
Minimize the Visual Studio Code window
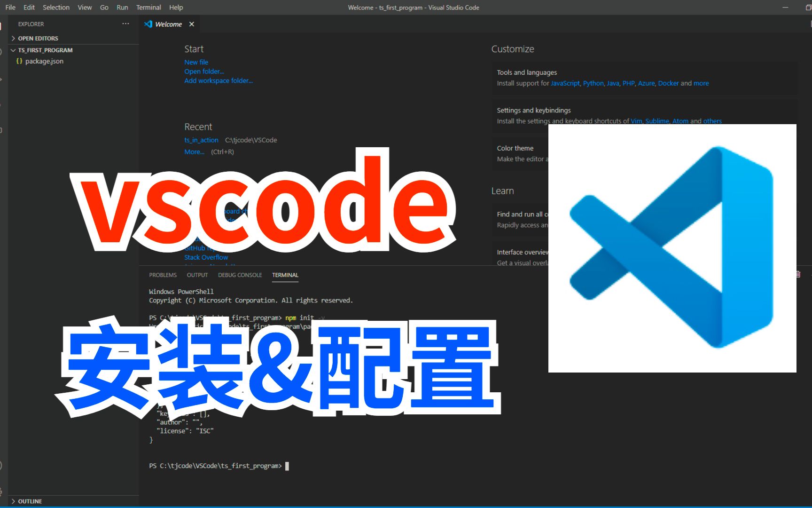pyautogui.click(x=785, y=8)
